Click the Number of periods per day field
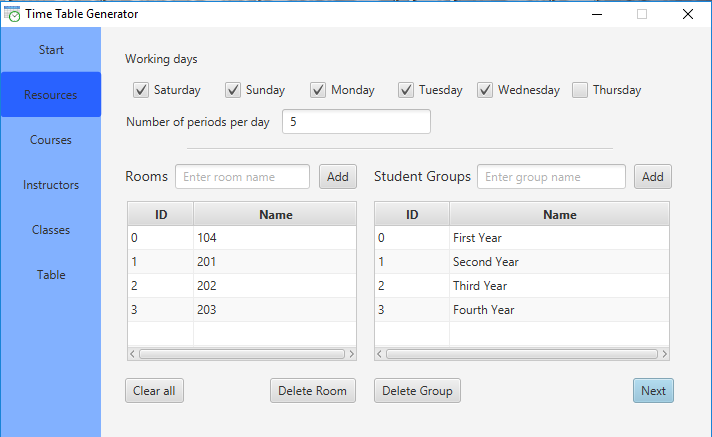 tap(357, 122)
